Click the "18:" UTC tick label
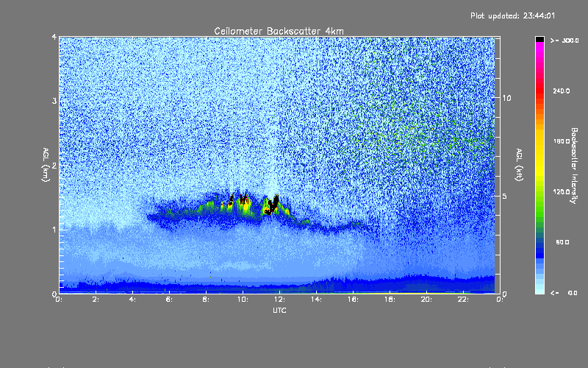The height and width of the screenshot is (368, 588). tap(390, 300)
